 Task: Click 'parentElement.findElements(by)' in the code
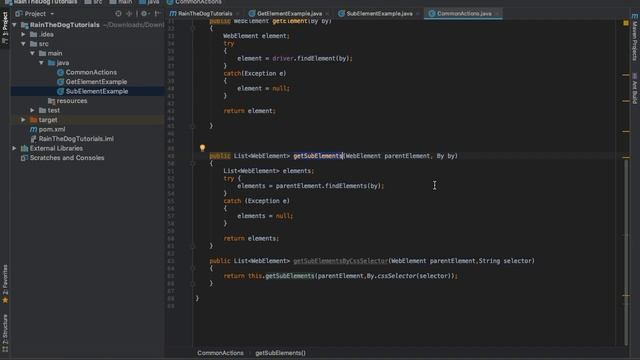coord(328,186)
